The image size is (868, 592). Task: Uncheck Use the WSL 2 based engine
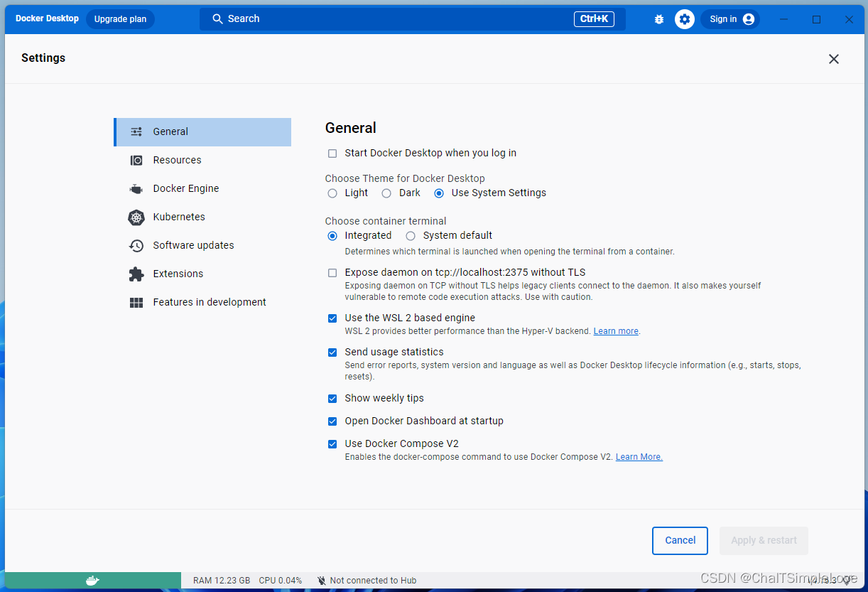point(332,318)
